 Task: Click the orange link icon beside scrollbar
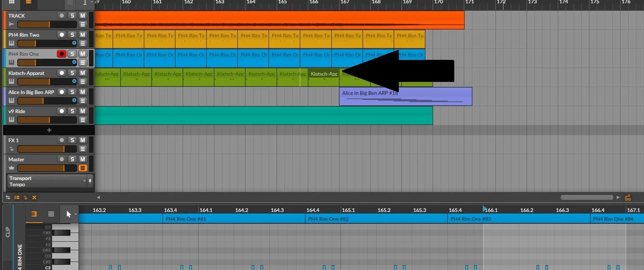coord(628,198)
